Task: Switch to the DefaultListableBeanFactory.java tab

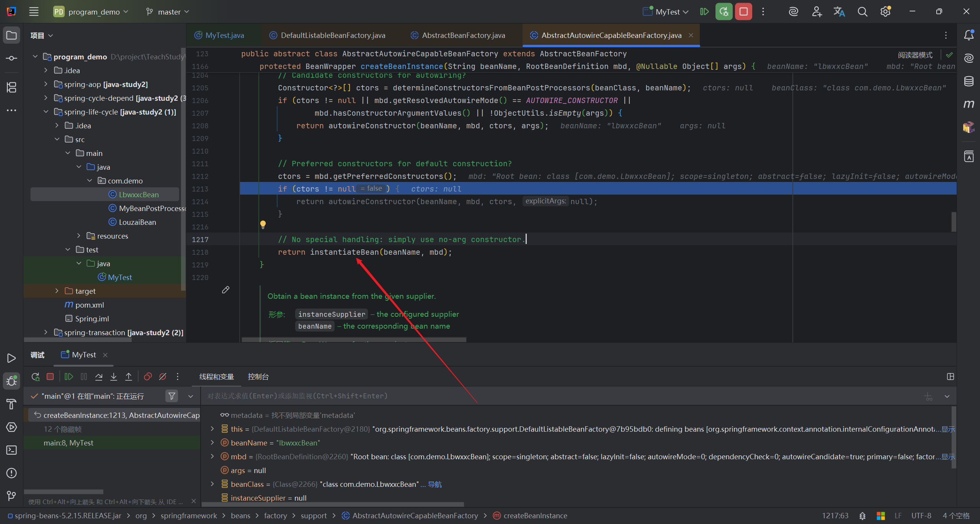Action: coord(333,35)
